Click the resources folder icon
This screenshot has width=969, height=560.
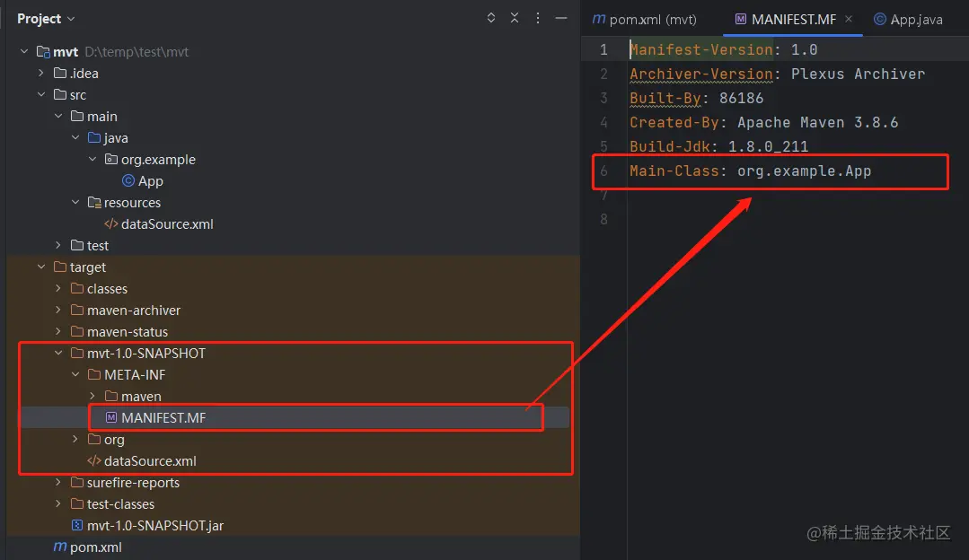click(x=94, y=203)
